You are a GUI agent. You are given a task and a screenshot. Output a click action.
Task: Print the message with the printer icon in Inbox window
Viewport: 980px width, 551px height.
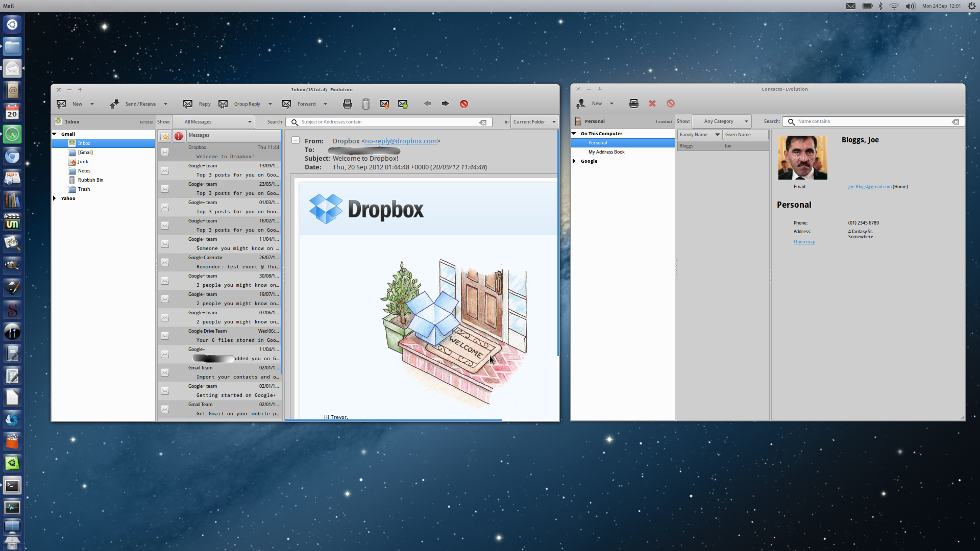coord(348,104)
